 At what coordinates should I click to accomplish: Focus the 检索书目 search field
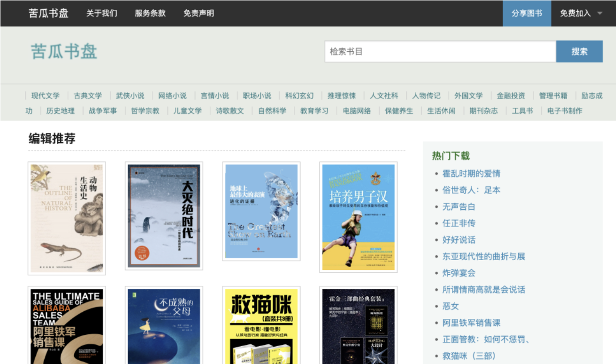click(x=440, y=51)
